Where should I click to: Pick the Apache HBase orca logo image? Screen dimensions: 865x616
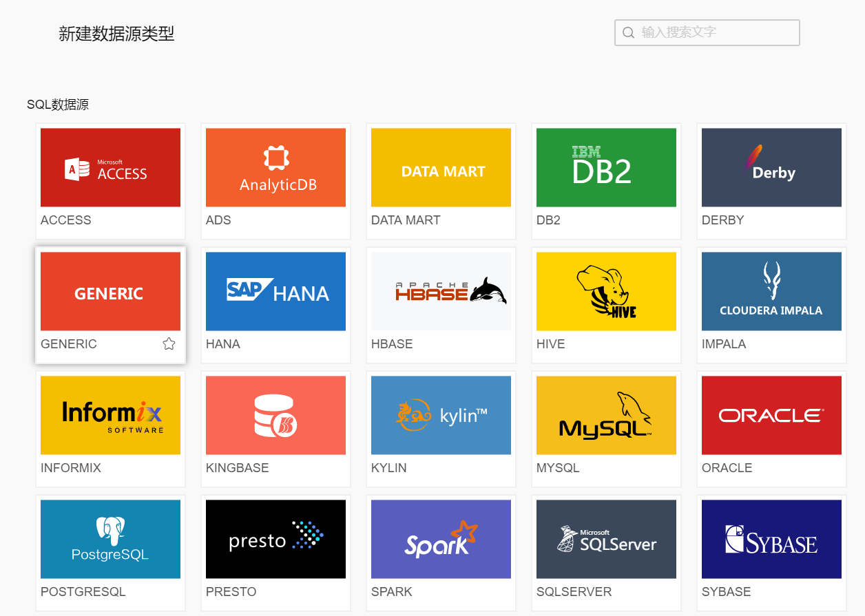(441, 291)
